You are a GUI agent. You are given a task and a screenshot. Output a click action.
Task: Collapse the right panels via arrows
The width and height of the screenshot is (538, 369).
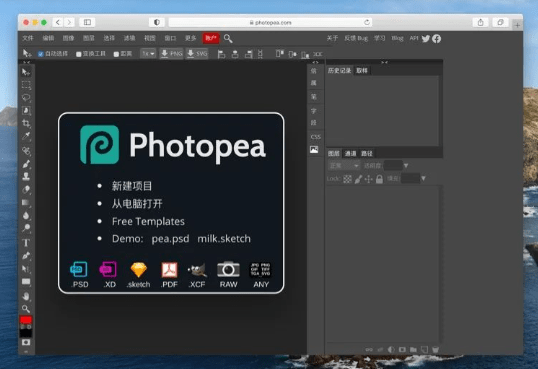tap(384, 62)
